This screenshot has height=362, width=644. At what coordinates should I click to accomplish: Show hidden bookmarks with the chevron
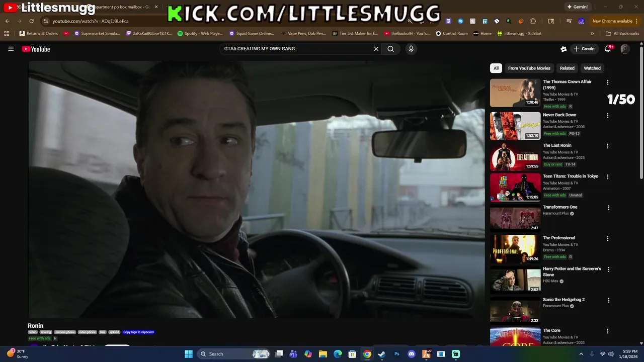(592, 34)
